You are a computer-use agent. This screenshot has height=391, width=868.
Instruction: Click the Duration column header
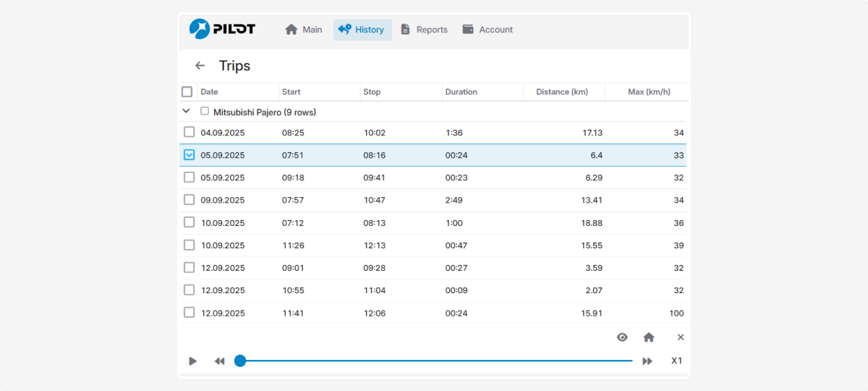pyautogui.click(x=461, y=92)
